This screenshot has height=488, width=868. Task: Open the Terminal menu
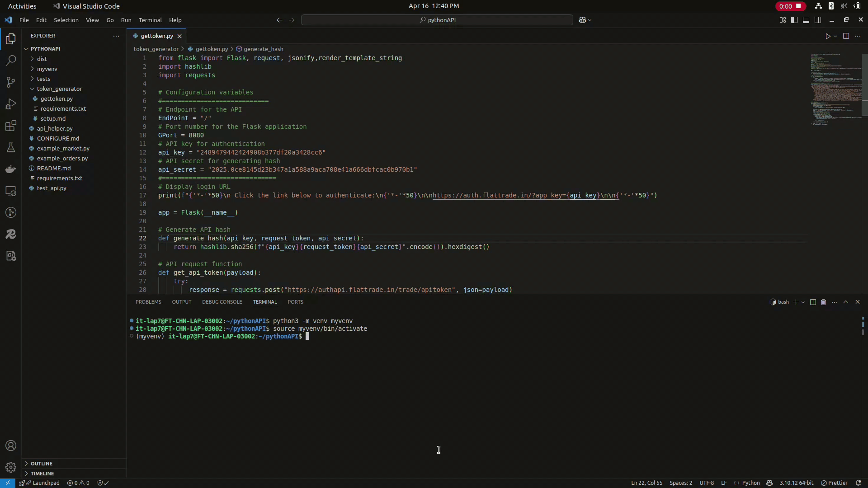tap(150, 20)
